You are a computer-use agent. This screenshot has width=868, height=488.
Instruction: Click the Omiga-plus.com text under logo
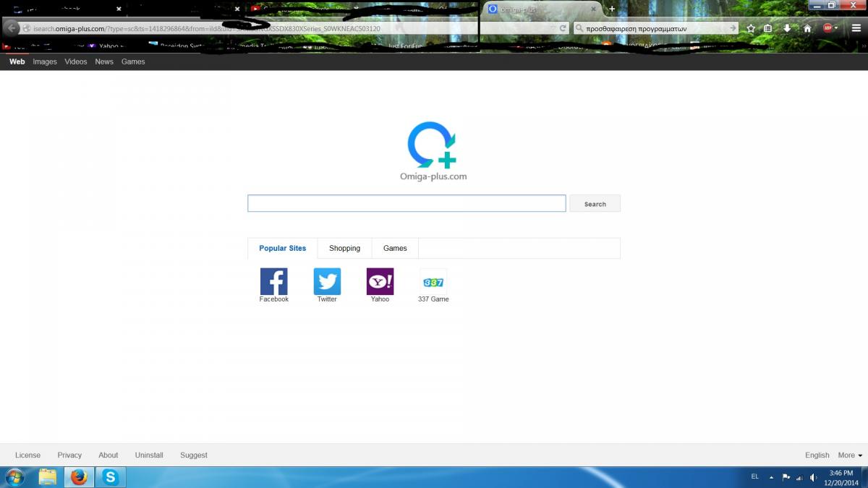(433, 176)
